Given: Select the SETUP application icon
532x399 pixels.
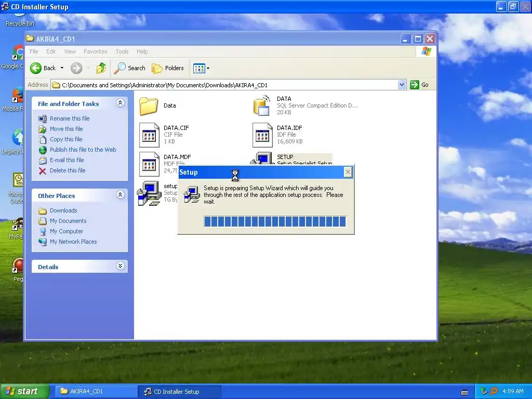Looking at the screenshot, I should point(262,158).
